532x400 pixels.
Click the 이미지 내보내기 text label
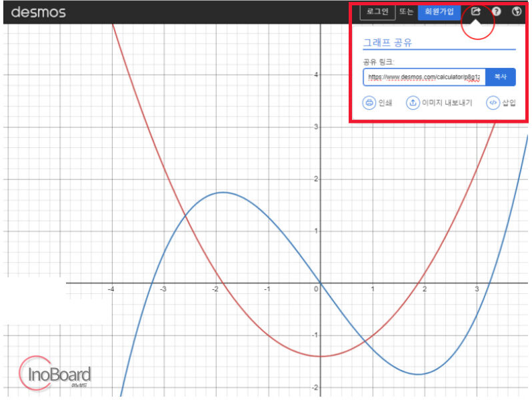coord(447,103)
